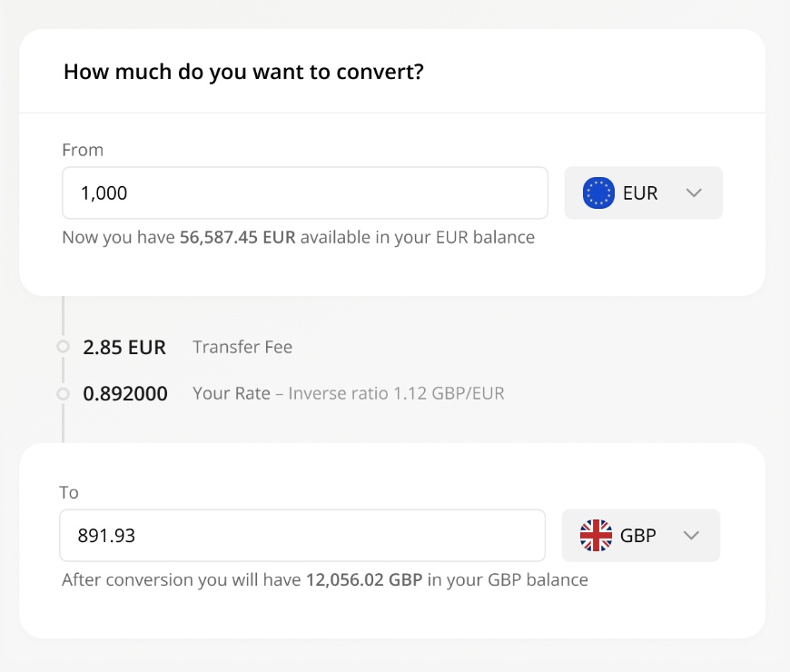Click the EUR currency code text
This screenshot has height=672, width=790.
640,193
